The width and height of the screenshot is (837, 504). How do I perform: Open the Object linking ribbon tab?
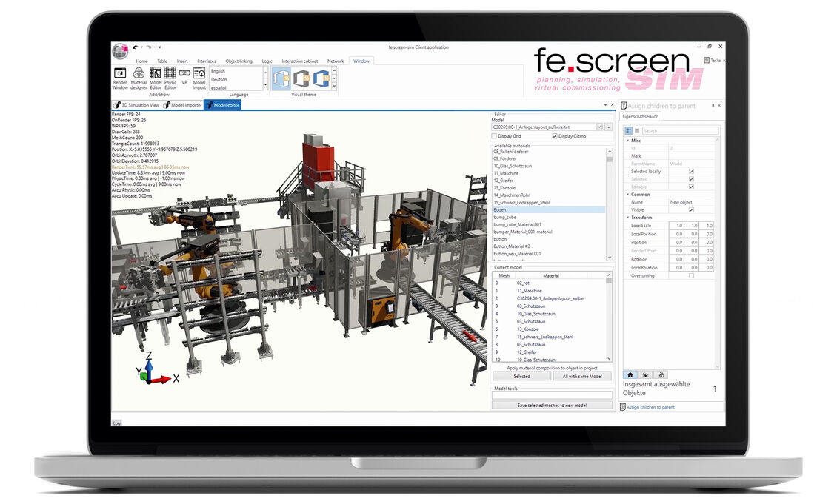point(239,61)
